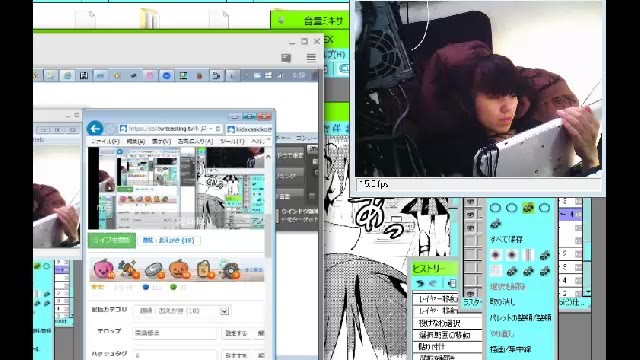Click the browser back arrow button

pos(95,129)
